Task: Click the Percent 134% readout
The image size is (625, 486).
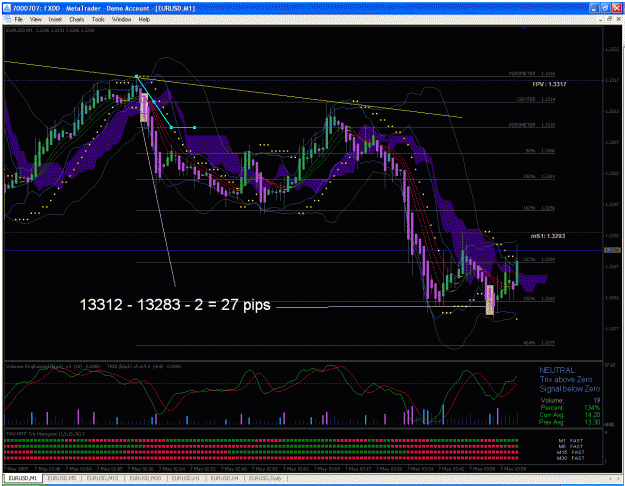Action: 570,407
